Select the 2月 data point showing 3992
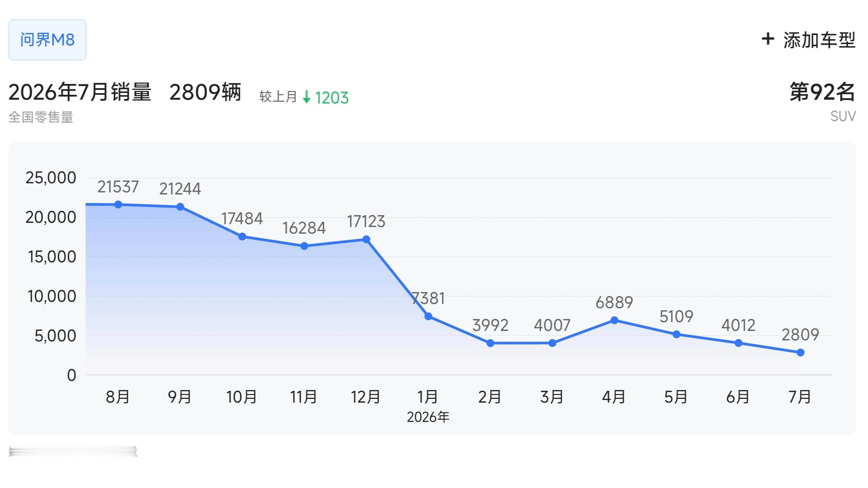 pos(491,344)
